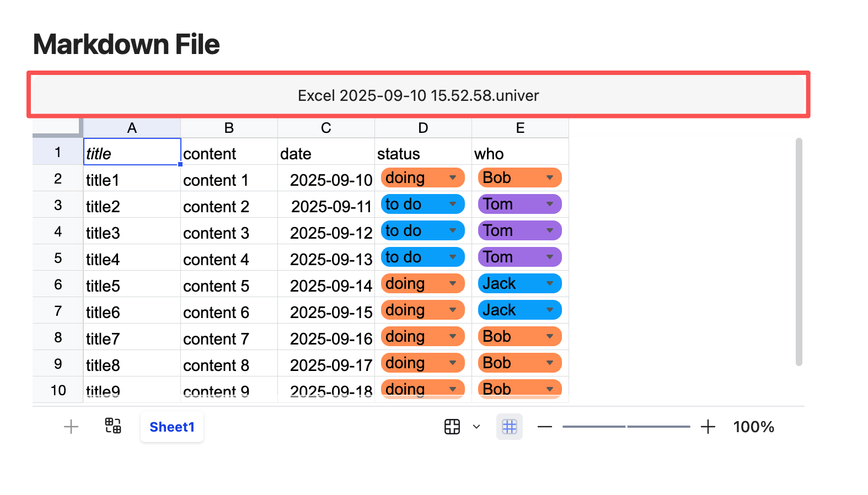Click the add new sheet plus icon

pos(71,427)
